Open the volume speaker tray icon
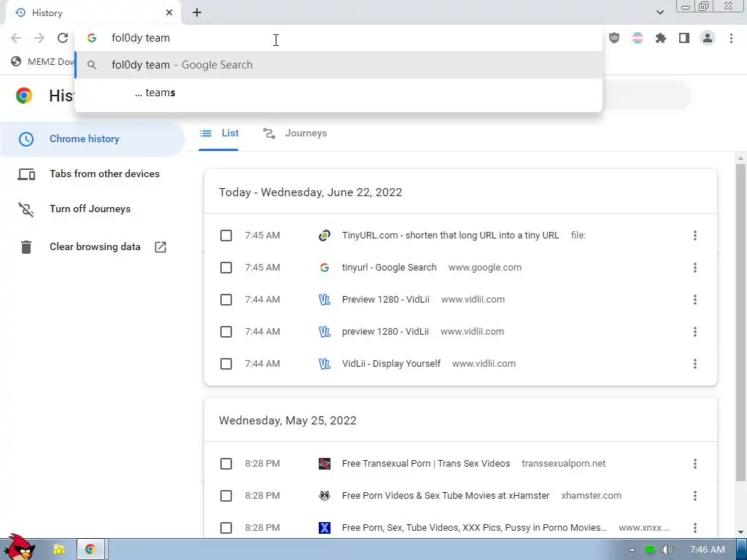Screen dimensions: 747x560 tap(668, 550)
